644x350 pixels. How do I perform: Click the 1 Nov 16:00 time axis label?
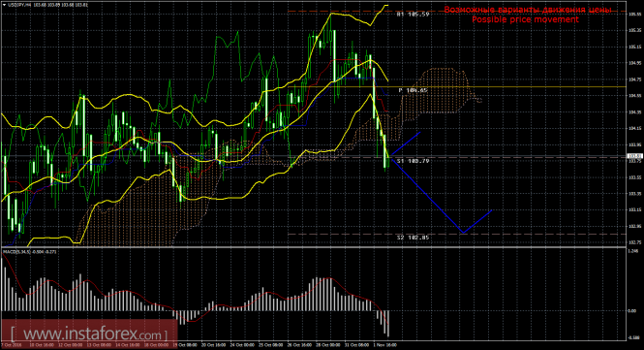click(384, 345)
